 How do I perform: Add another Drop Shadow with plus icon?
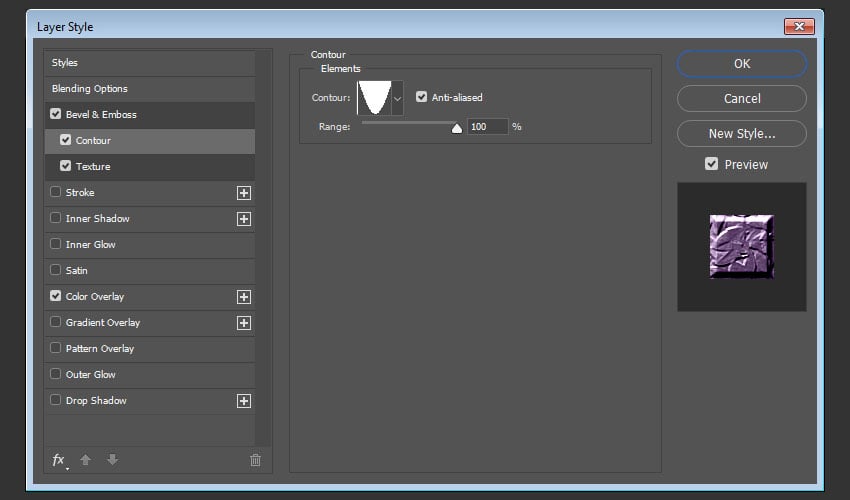click(244, 401)
